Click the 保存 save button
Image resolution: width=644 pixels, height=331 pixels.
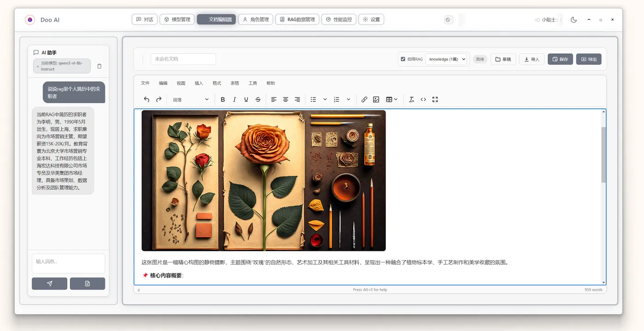[x=560, y=59]
